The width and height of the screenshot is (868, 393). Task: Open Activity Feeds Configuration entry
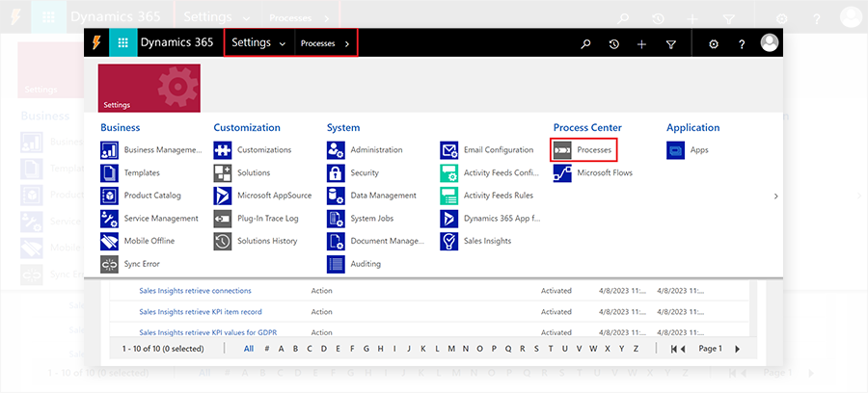click(502, 173)
